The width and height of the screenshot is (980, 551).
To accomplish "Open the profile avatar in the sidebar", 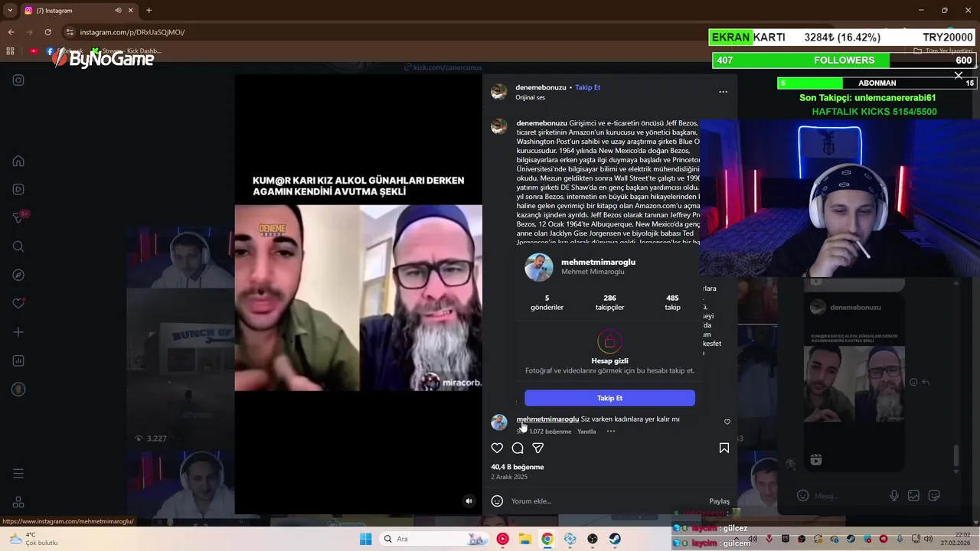I will coord(18,389).
